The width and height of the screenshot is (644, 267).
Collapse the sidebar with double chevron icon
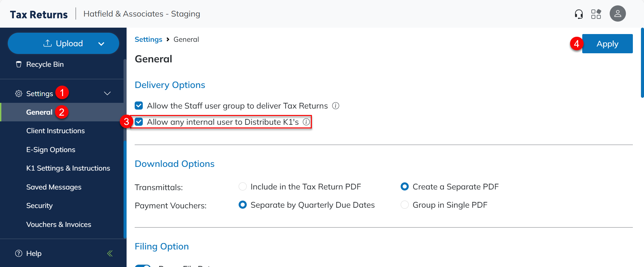tap(110, 254)
